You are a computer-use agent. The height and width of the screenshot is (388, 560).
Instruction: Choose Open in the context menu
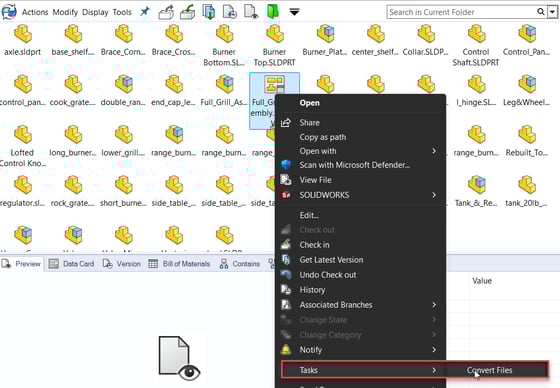[x=361, y=103]
